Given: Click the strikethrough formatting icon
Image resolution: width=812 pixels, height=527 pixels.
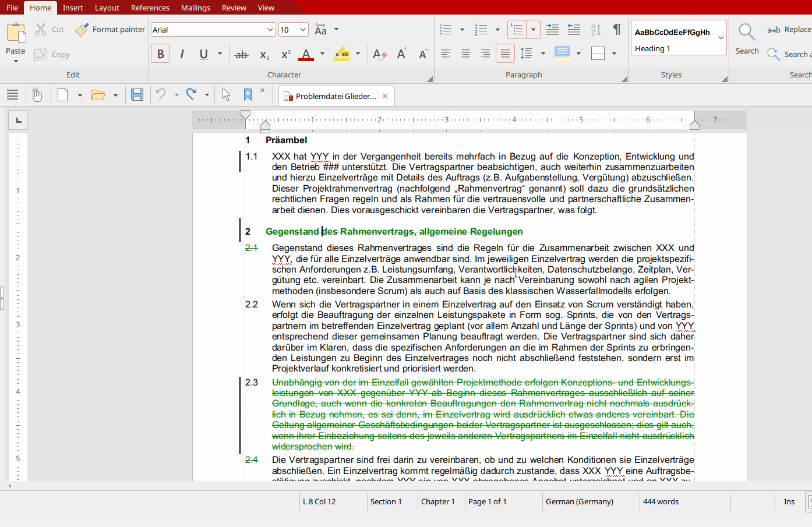Looking at the screenshot, I should point(241,54).
